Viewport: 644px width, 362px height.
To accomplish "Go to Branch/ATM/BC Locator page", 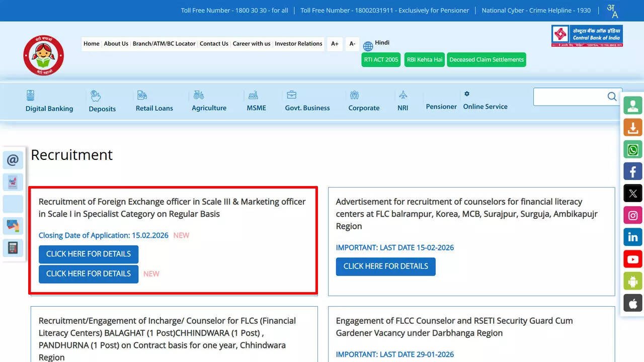I will click(x=164, y=44).
